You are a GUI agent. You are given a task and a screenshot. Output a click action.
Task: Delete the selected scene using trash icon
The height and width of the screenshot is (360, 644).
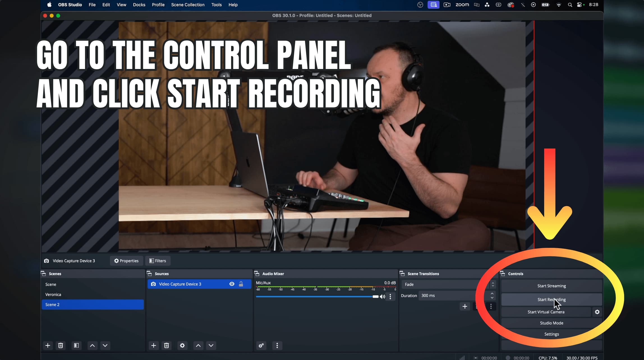tap(61, 345)
